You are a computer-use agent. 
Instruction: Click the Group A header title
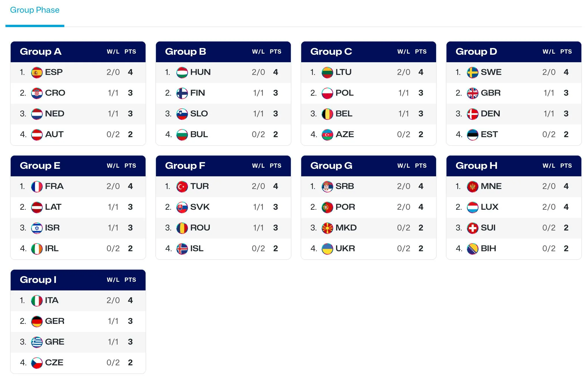[x=41, y=52]
